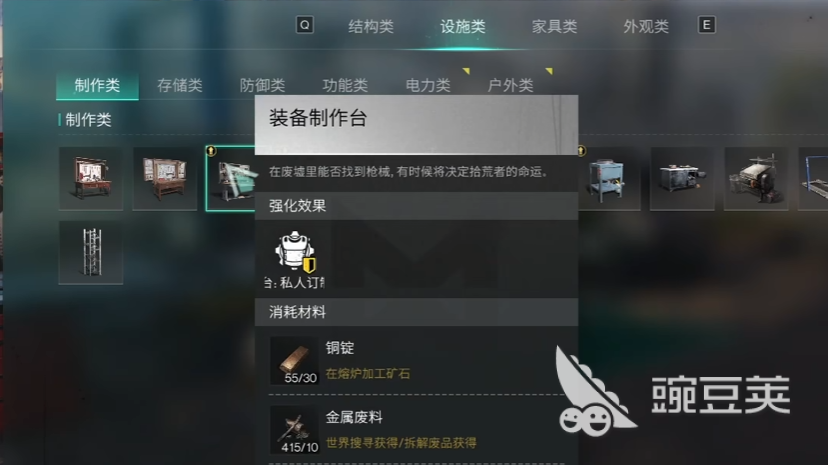Viewport: 828px width, 465px height.
Task: Switch to the 结构类 top tab
Action: click(x=371, y=26)
